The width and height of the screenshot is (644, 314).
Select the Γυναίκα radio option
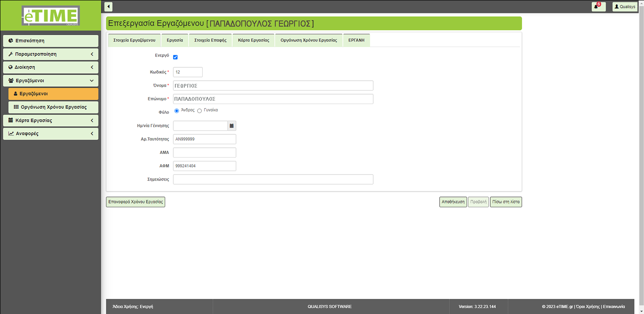[200, 111]
